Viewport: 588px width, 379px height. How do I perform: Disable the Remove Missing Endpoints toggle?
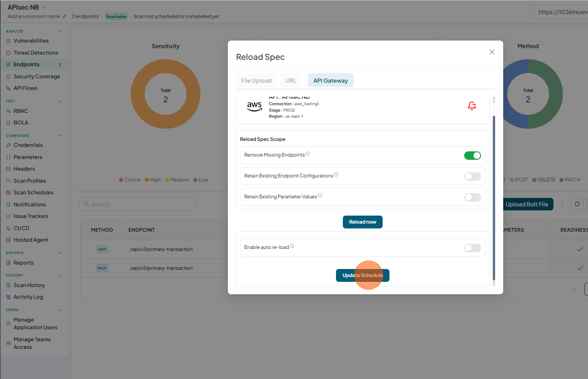pos(473,155)
